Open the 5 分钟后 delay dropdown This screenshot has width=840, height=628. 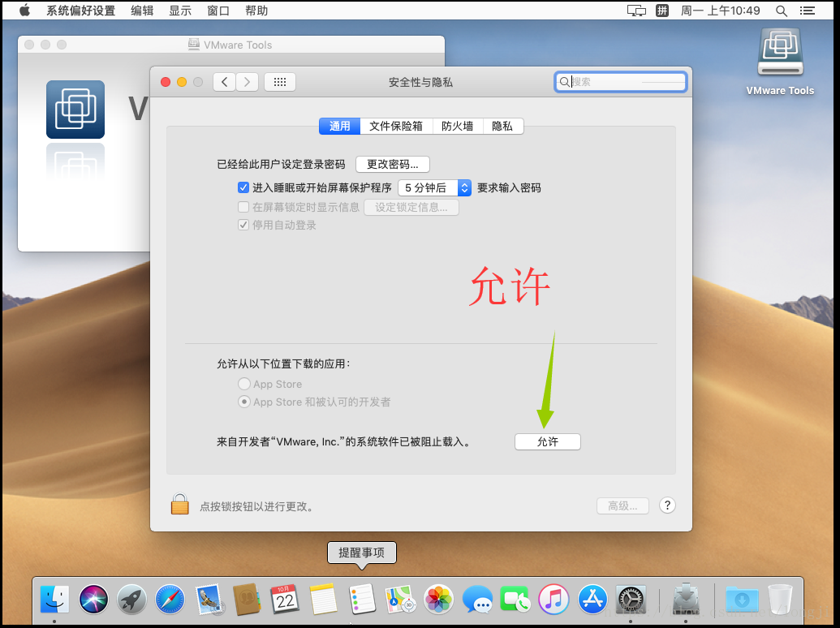point(434,187)
